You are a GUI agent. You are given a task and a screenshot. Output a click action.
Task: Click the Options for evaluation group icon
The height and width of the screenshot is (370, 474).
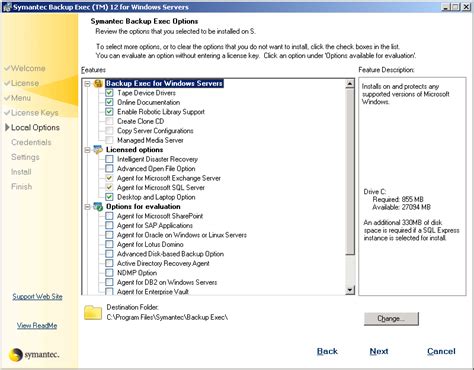pyautogui.click(x=98, y=207)
